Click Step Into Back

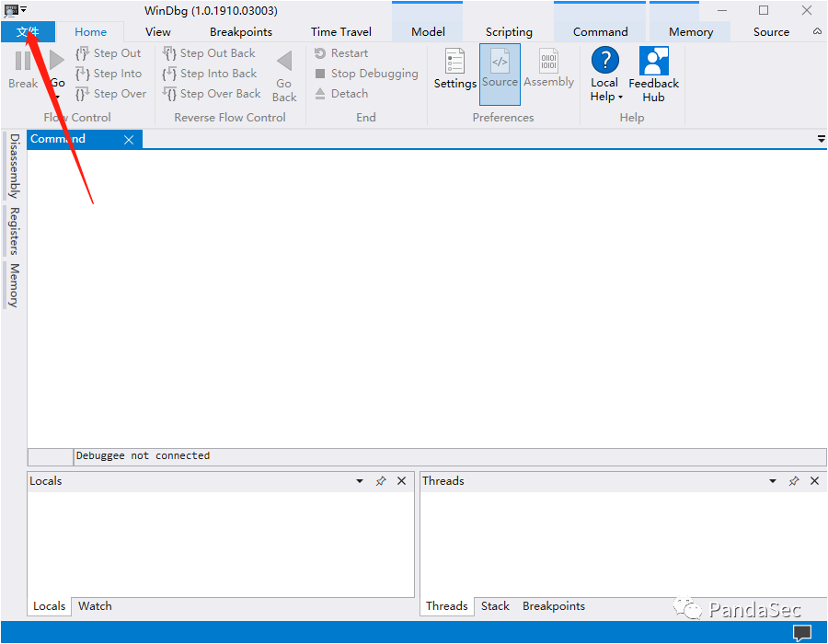(x=210, y=74)
